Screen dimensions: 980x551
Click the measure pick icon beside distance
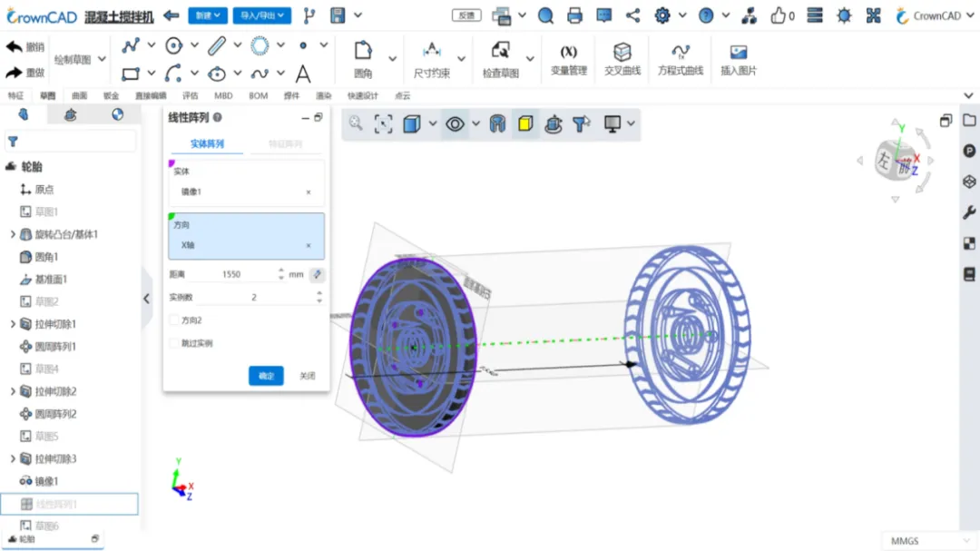tap(318, 274)
